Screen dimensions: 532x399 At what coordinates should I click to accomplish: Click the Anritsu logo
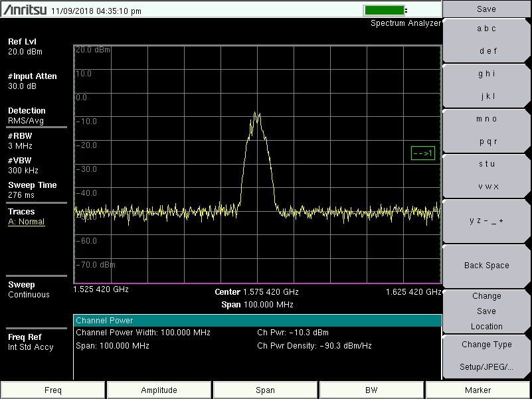pos(25,9)
